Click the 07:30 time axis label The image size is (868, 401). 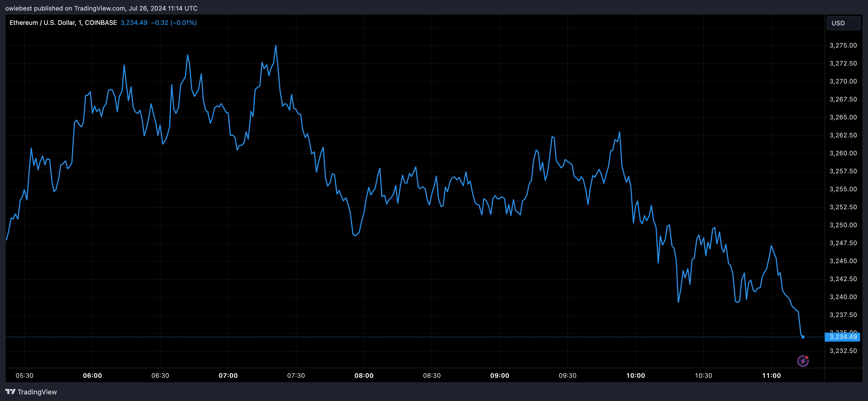point(296,375)
